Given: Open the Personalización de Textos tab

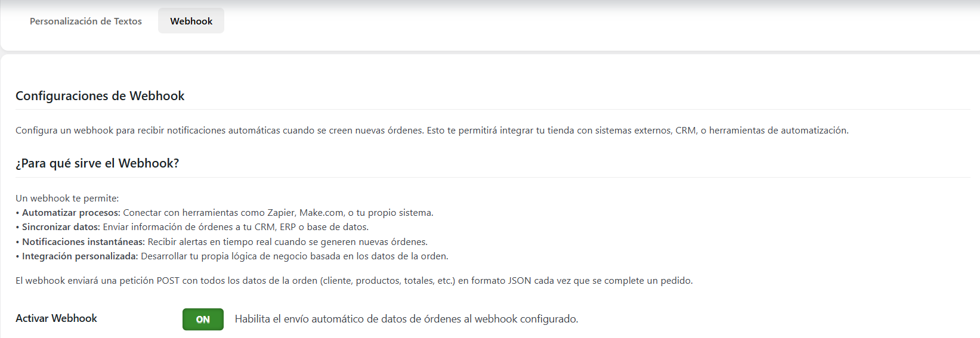Looking at the screenshot, I should pos(86,21).
